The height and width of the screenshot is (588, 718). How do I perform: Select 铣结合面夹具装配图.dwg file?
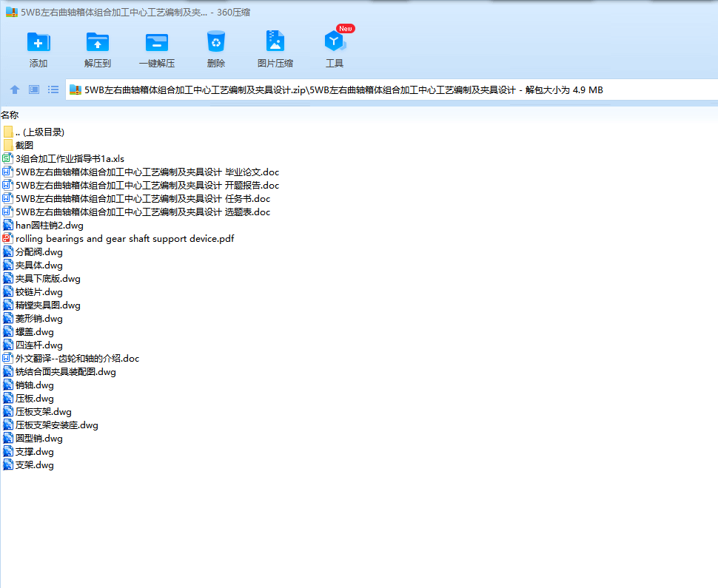pyautogui.click(x=59, y=372)
